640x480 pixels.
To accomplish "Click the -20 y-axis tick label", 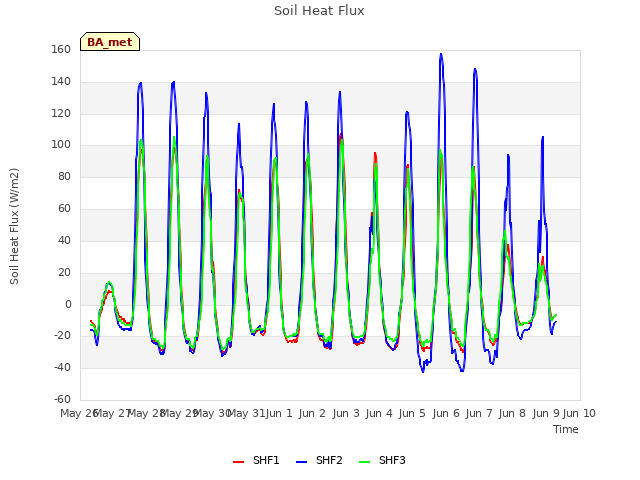I will point(62,336).
